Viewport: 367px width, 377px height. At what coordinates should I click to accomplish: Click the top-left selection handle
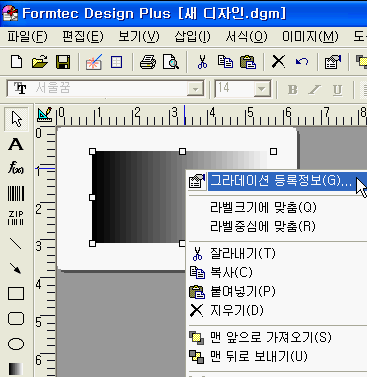click(92, 152)
